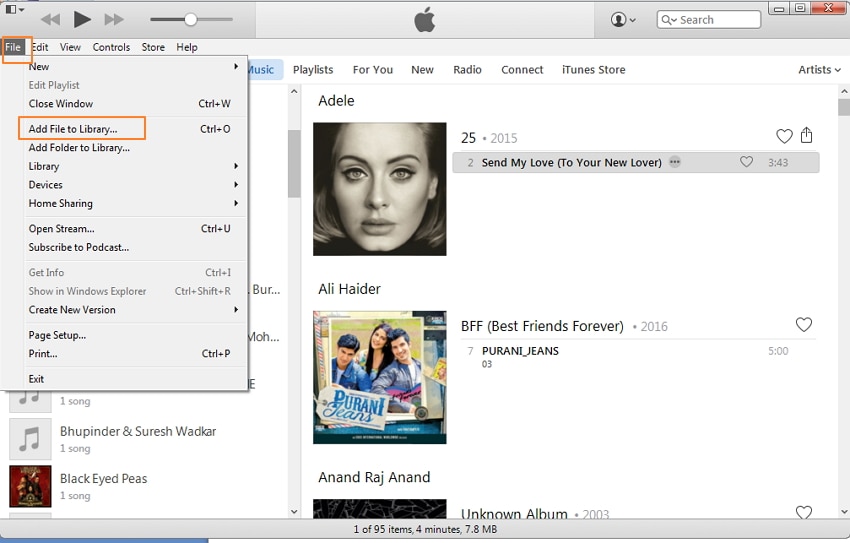850x543 pixels.
Task: Click the volume slider knob
Action: click(190, 20)
